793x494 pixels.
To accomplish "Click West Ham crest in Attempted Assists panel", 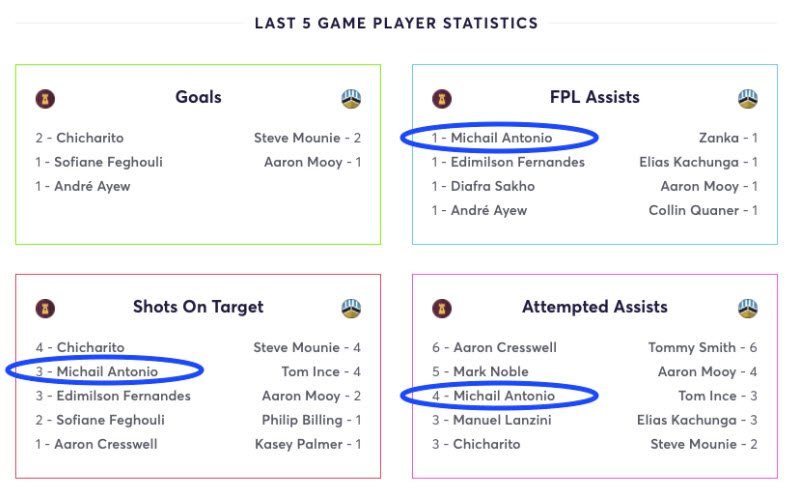I will [442, 308].
